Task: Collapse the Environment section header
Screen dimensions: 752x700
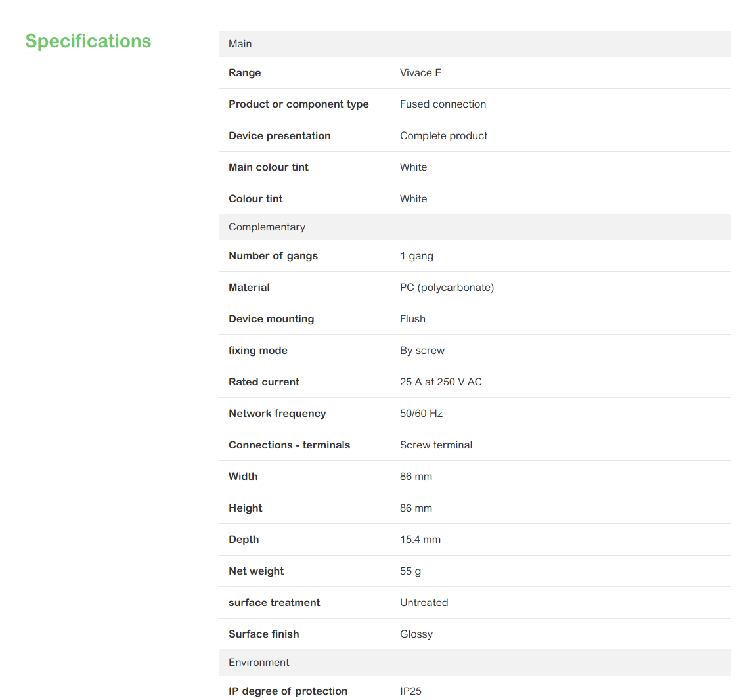Action: (x=474, y=663)
